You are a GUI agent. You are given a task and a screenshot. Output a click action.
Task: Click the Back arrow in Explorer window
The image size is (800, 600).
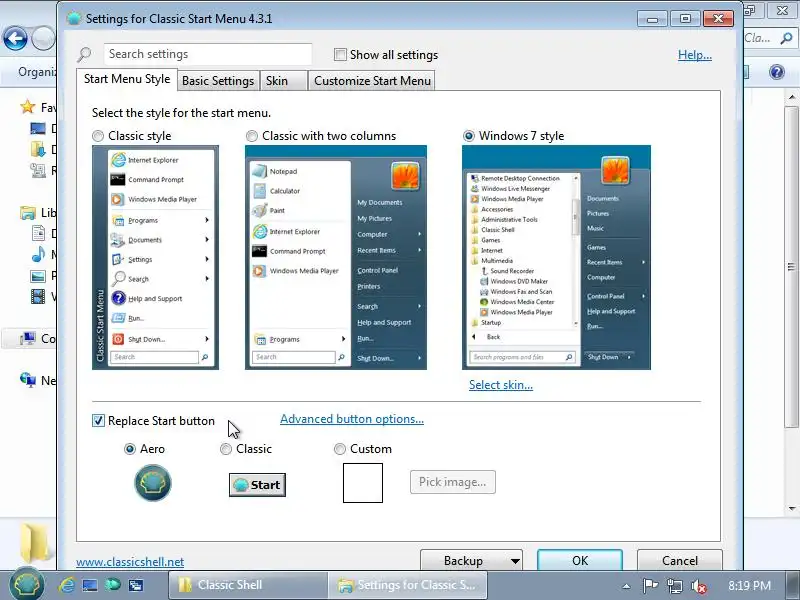point(15,38)
